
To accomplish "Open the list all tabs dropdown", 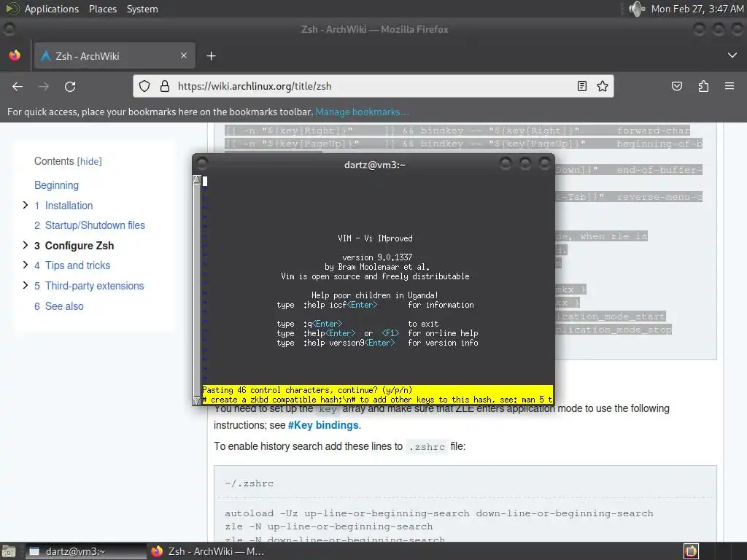I will coord(732,55).
